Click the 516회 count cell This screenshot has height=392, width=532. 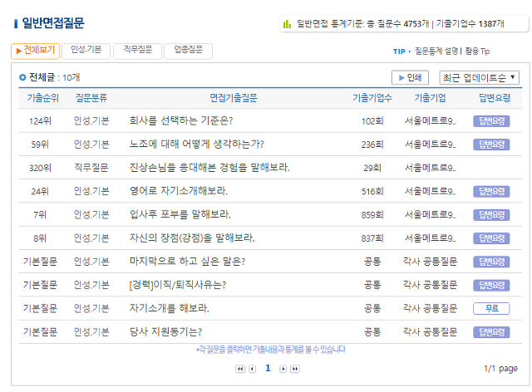372,191
